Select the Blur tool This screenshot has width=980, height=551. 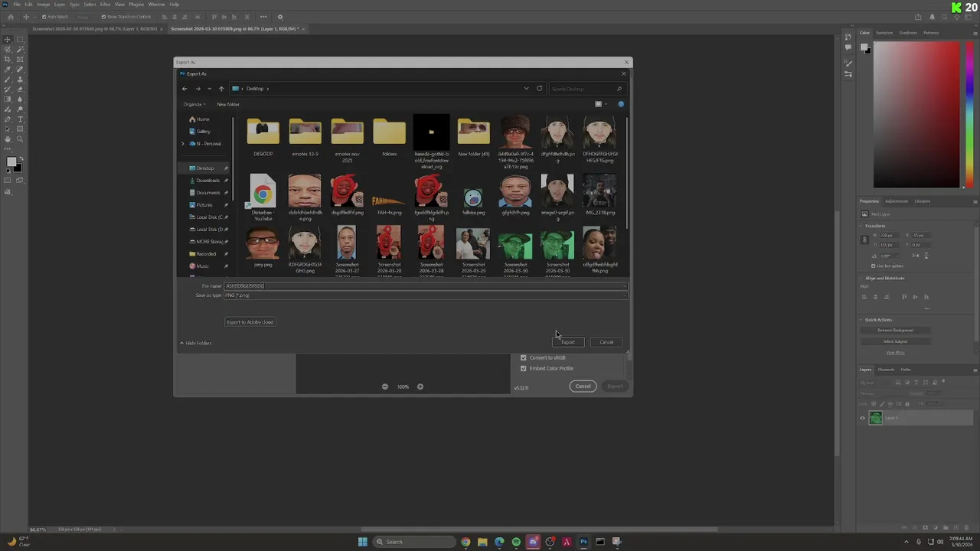(20, 99)
